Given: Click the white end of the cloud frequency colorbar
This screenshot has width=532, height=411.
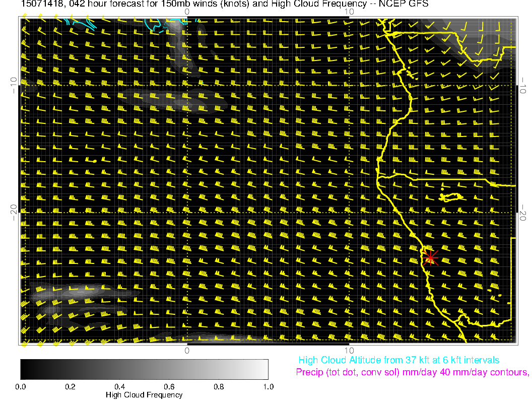Looking at the screenshot, I should coord(263,369).
